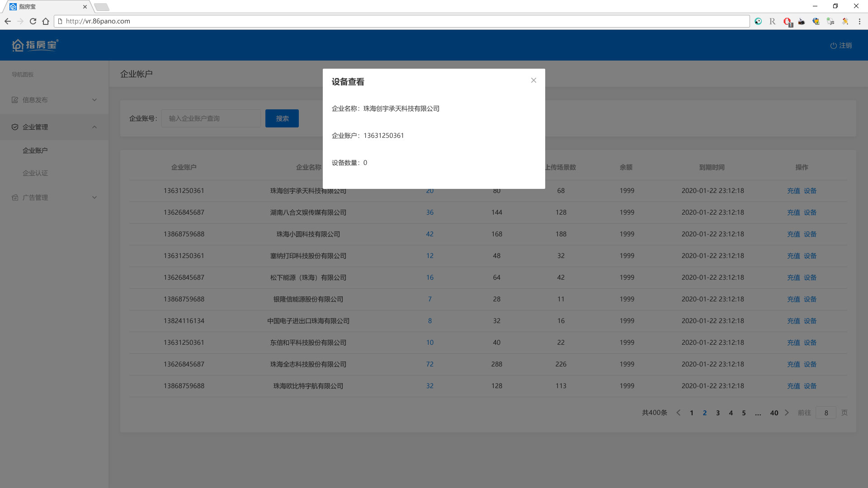Close the 设备查看 dialog with X
This screenshot has width=868, height=488.
click(533, 80)
